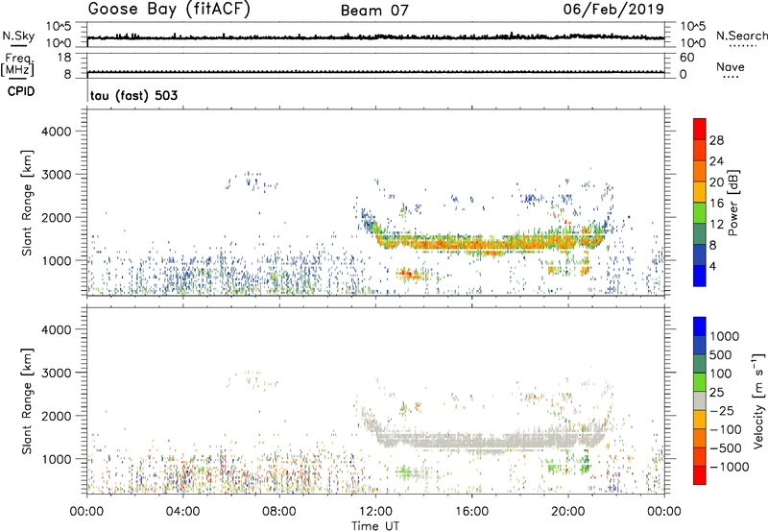
Task: Click the '04:00' time tick label
Action: [183, 512]
